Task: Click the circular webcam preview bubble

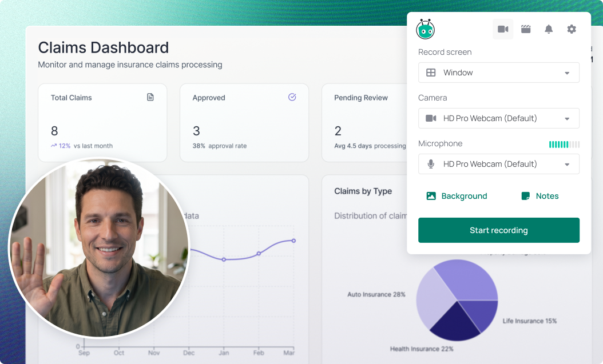Action: pos(99,248)
